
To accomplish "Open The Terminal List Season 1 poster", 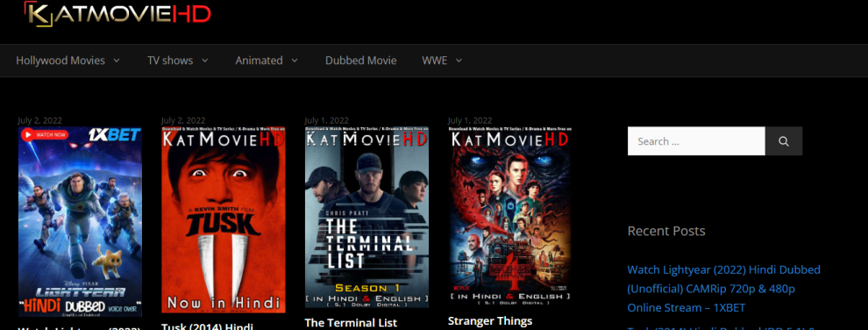I will (366, 217).
